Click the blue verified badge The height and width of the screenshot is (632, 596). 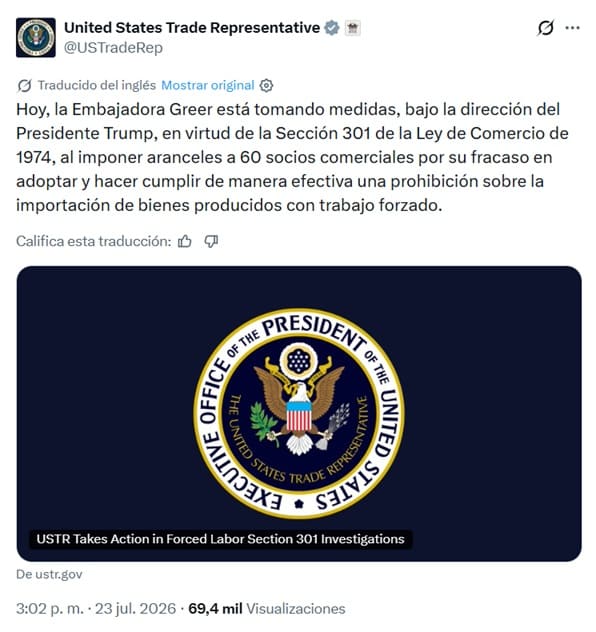pos(332,28)
